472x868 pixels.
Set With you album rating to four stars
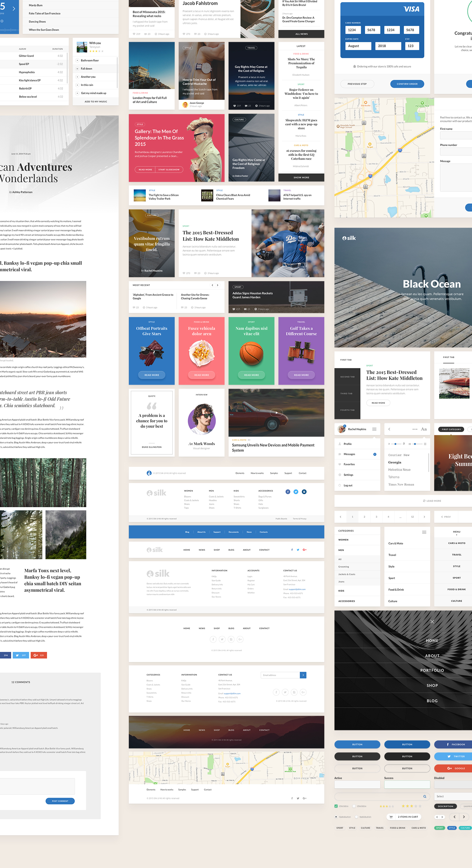coord(99,51)
